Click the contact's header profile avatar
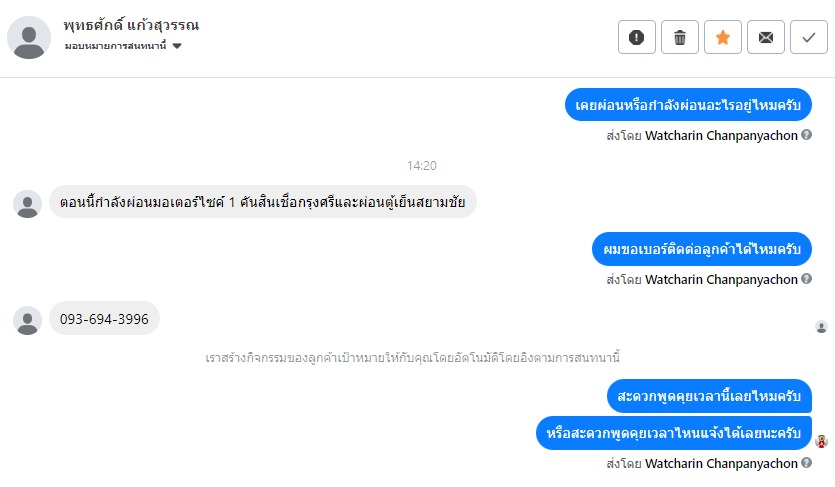This screenshot has height=487, width=835. (29, 37)
